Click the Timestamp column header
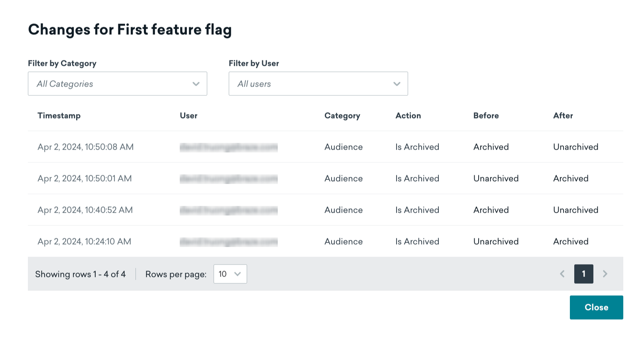This screenshot has height=340, width=644. click(59, 116)
